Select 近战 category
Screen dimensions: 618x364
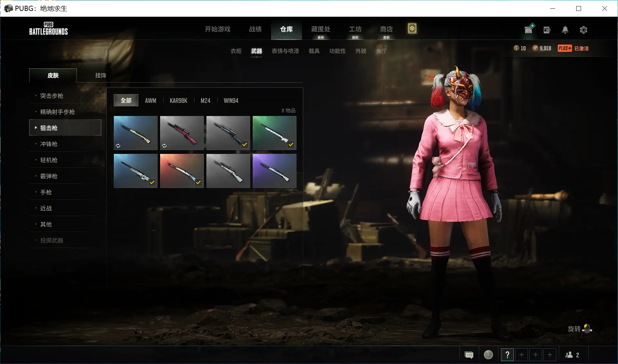(65, 208)
